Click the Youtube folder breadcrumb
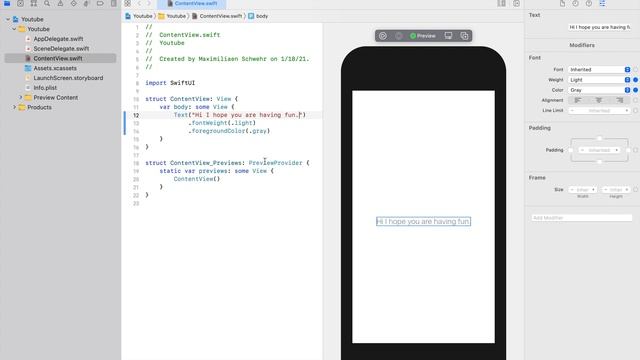This screenshot has height=360, width=640. pos(172,16)
